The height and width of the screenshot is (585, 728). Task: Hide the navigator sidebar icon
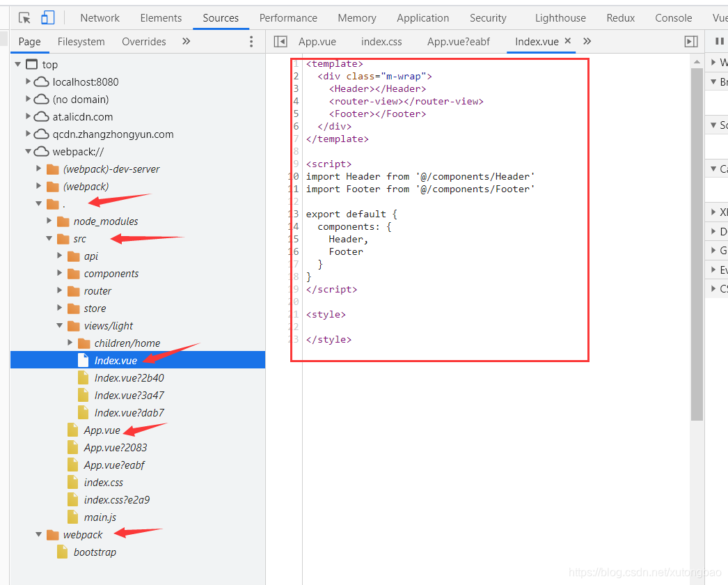[280, 42]
